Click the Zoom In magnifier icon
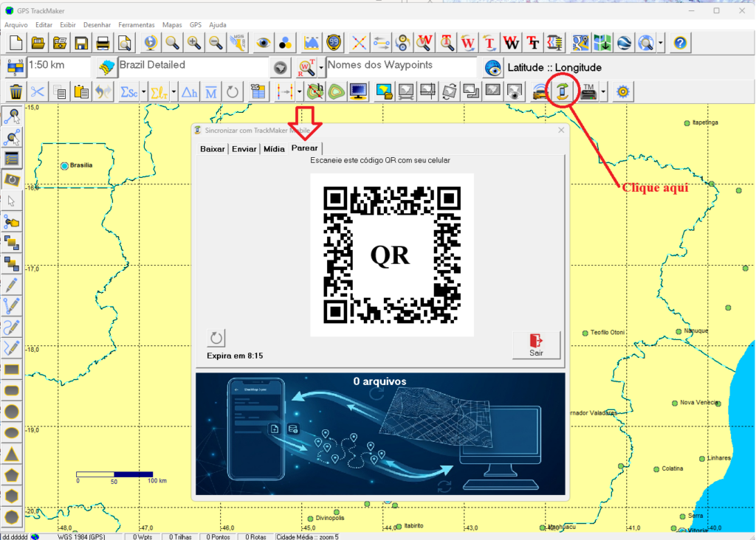The height and width of the screenshot is (540, 756). pyautogui.click(x=194, y=43)
